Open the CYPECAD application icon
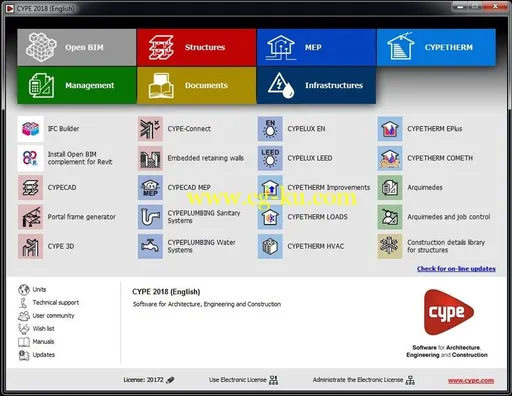The height and width of the screenshot is (396, 512). pyautogui.click(x=30, y=188)
